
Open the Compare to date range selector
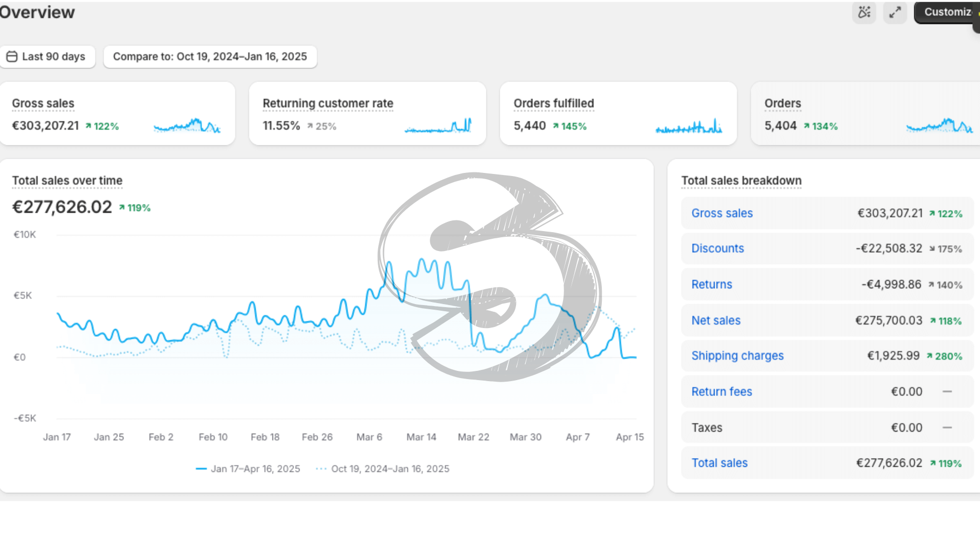210,57
